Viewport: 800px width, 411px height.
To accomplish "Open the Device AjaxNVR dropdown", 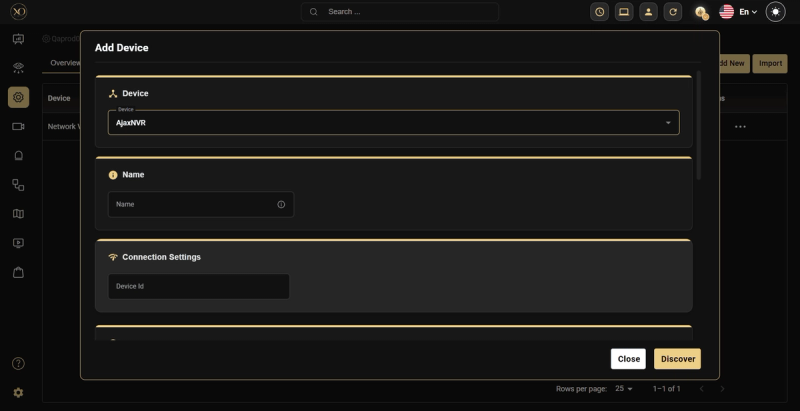I will click(393, 122).
